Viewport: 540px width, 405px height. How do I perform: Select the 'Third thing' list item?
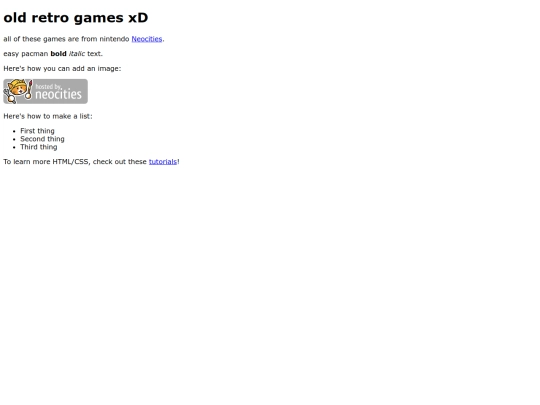39,147
